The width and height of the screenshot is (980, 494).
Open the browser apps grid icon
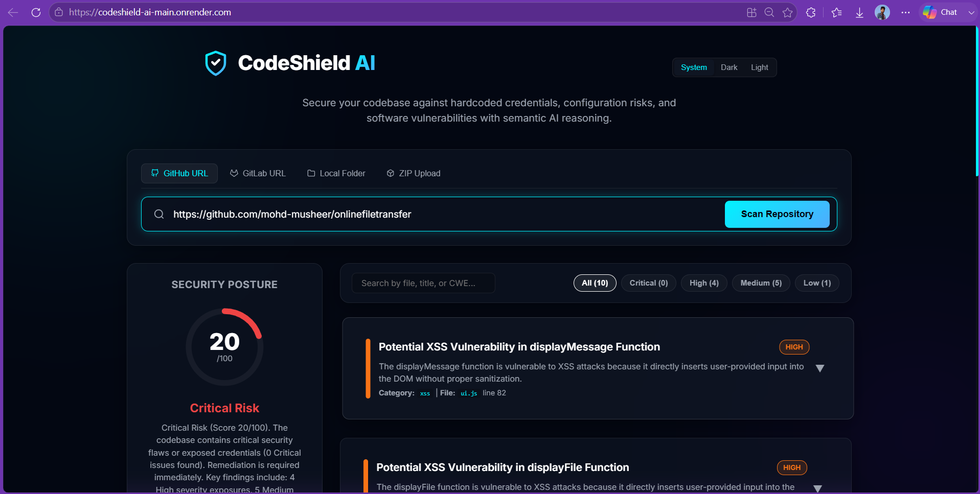click(x=751, y=12)
